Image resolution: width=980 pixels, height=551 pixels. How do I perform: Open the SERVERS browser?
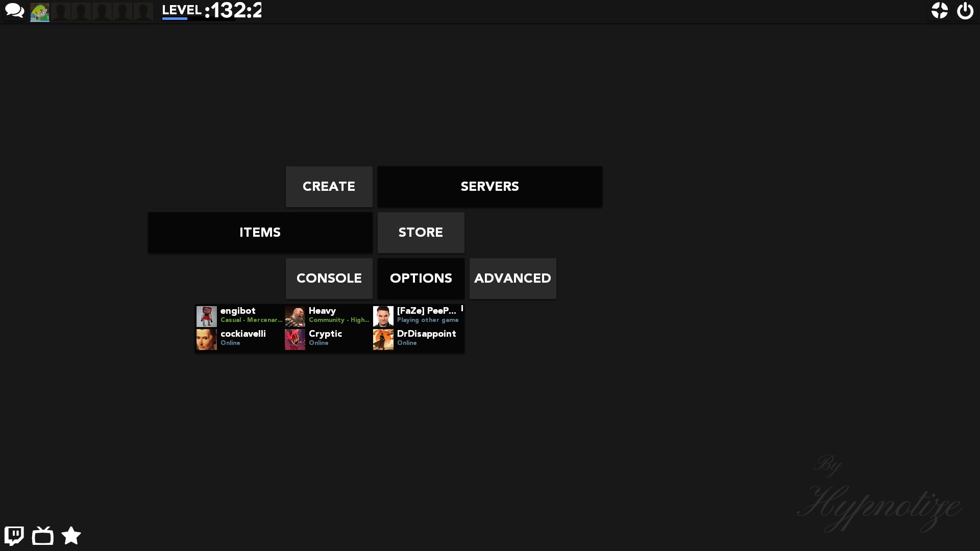489,186
